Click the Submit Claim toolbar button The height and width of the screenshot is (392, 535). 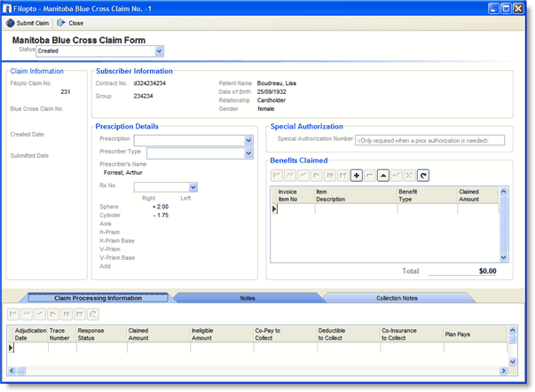point(28,23)
